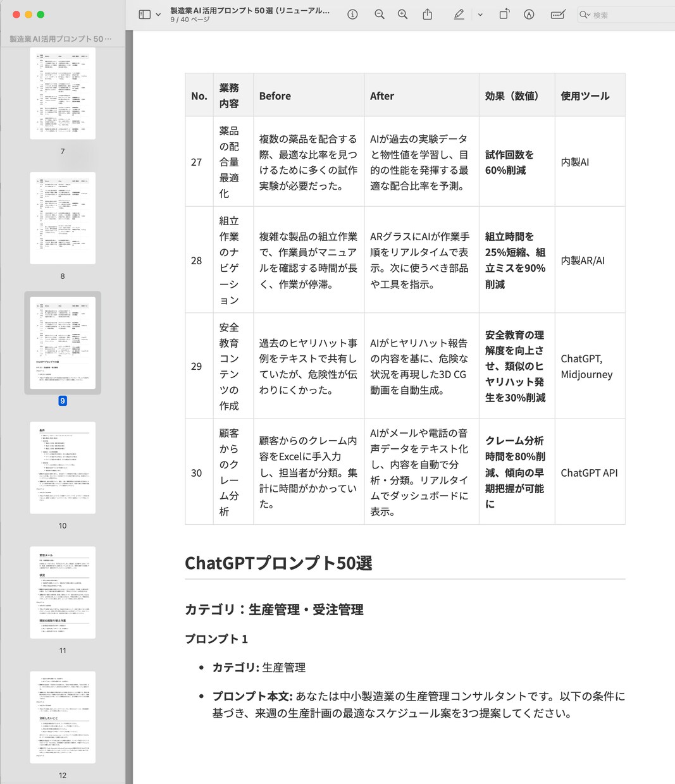The image size is (675, 784).
Task: Click the current page badge 9
Action: tap(63, 401)
